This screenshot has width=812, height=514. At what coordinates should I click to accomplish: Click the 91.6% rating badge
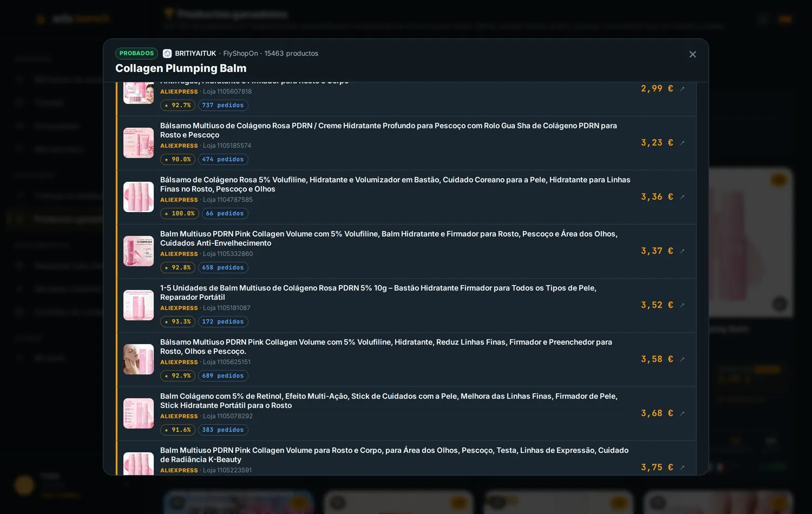coord(178,430)
